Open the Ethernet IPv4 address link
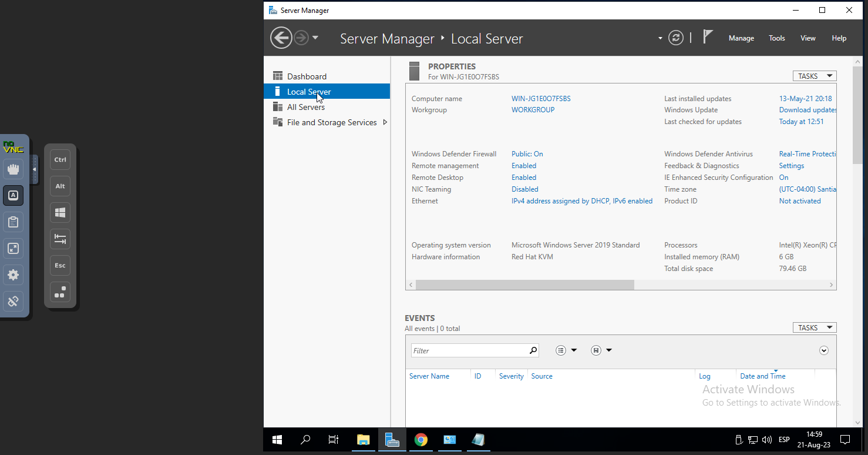This screenshot has height=455, width=868. 582,201
